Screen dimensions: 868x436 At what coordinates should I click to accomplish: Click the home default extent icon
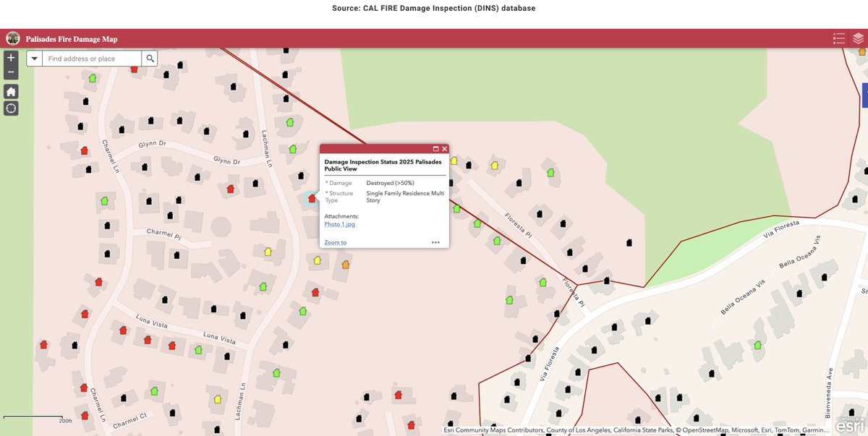pyautogui.click(x=10, y=91)
